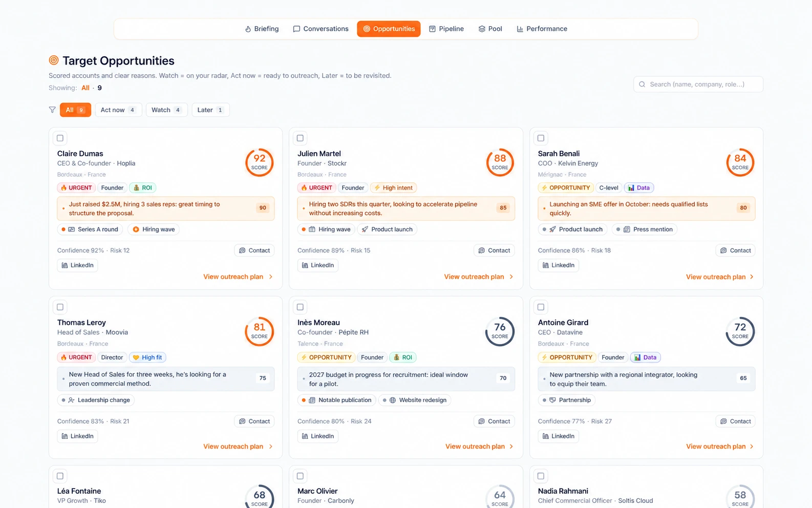This screenshot has width=812, height=508.
Task: Select the Opportunities tab
Action: click(389, 29)
